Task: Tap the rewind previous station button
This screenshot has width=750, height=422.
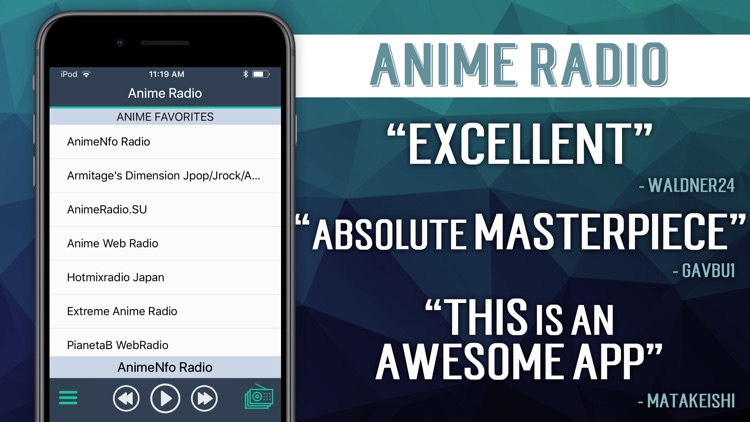Action: point(126,398)
